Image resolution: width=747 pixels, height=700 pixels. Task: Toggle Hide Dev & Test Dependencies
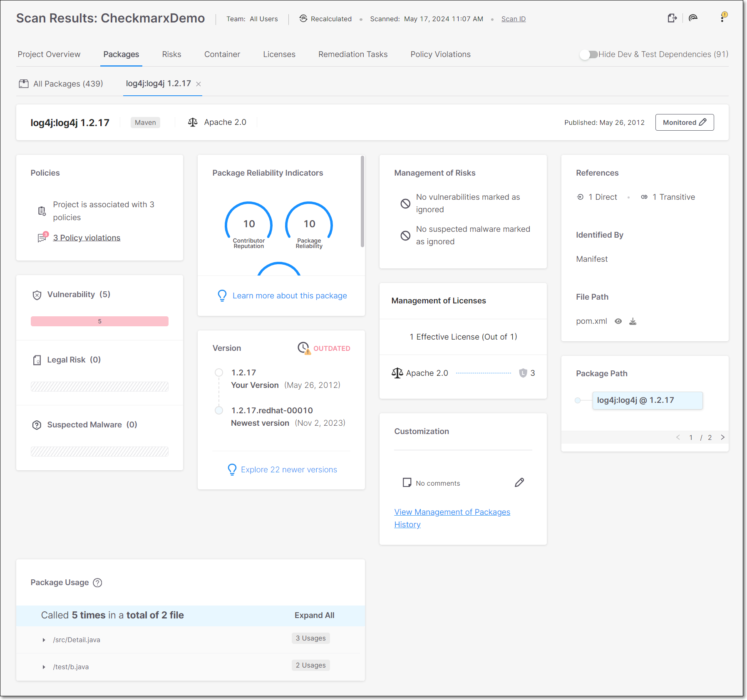[x=589, y=55]
